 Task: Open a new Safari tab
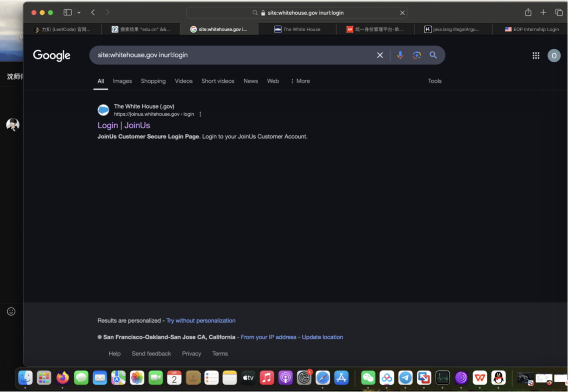point(543,12)
